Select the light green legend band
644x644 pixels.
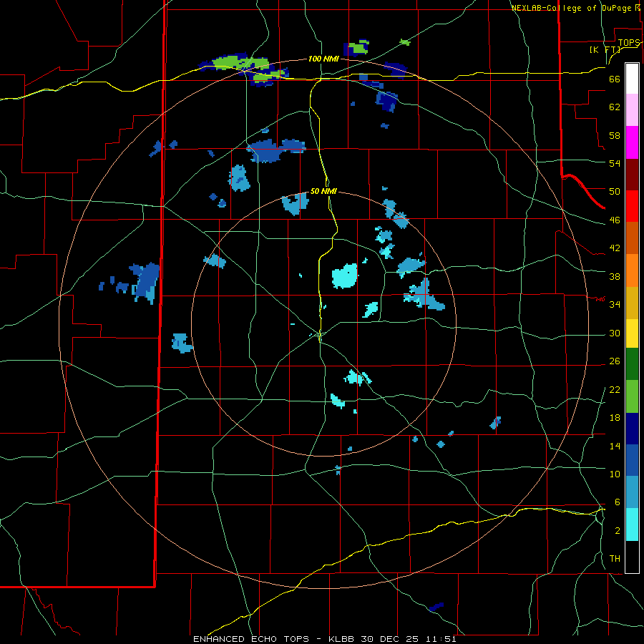632,396
